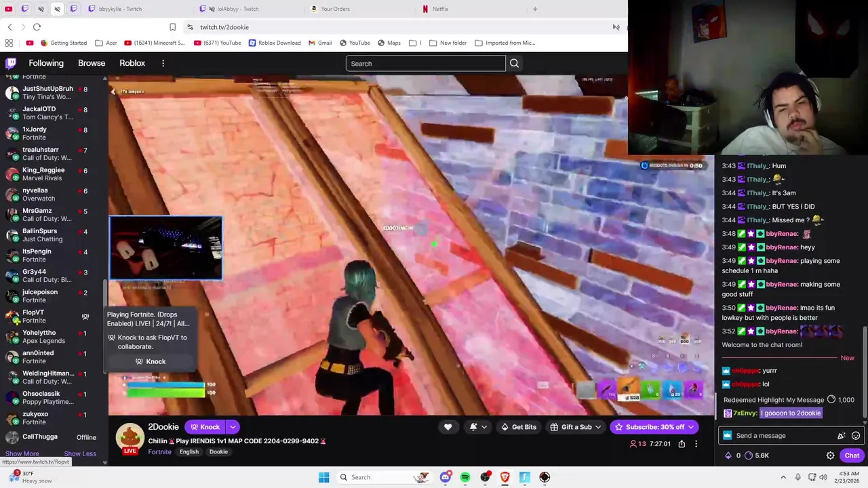Open the taskbar volume icon

tap(823, 477)
